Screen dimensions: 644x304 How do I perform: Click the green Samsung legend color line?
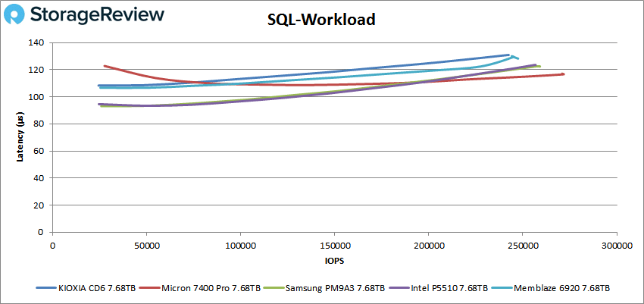point(274,288)
